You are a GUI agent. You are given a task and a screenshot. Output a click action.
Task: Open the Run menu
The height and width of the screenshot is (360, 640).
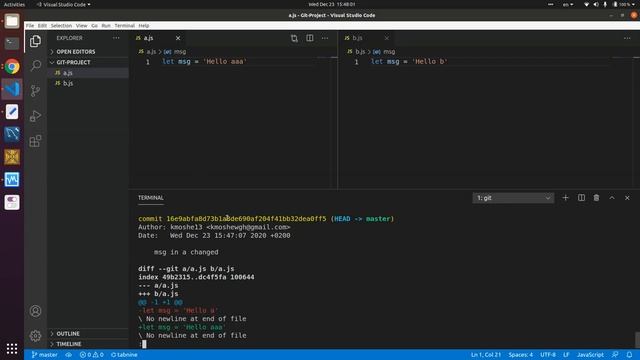coord(106,25)
